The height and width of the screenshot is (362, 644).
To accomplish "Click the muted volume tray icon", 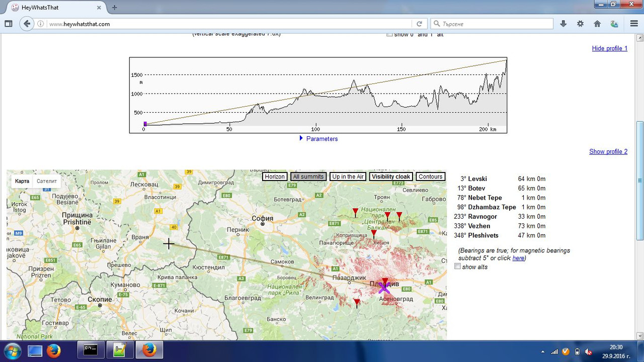I will (x=589, y=351).
